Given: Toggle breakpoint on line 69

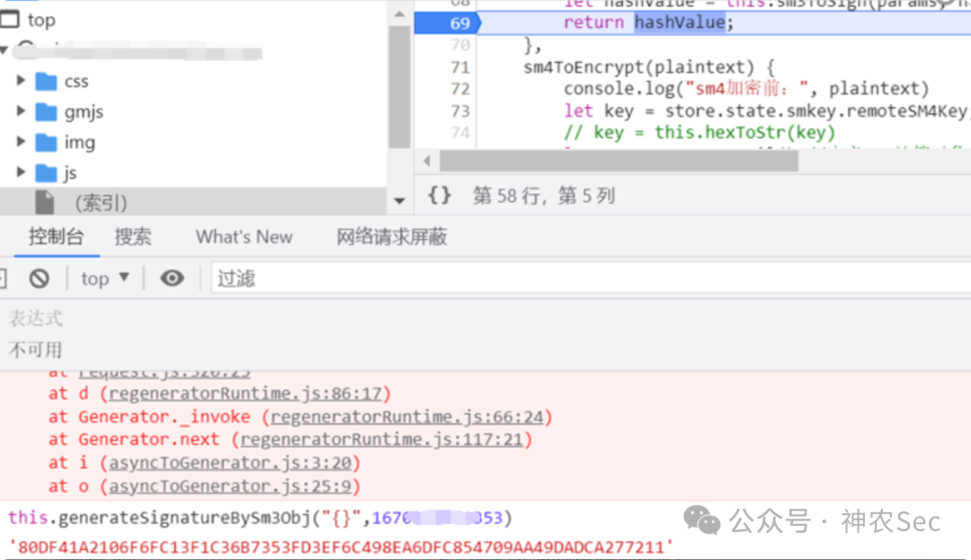Looking at the screenshot, I should pos(459,23).
